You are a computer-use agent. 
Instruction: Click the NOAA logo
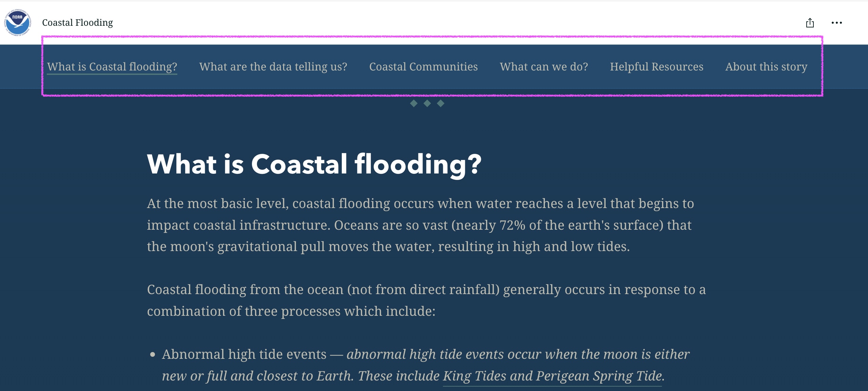pyautogui.click(x=18, y=22)
